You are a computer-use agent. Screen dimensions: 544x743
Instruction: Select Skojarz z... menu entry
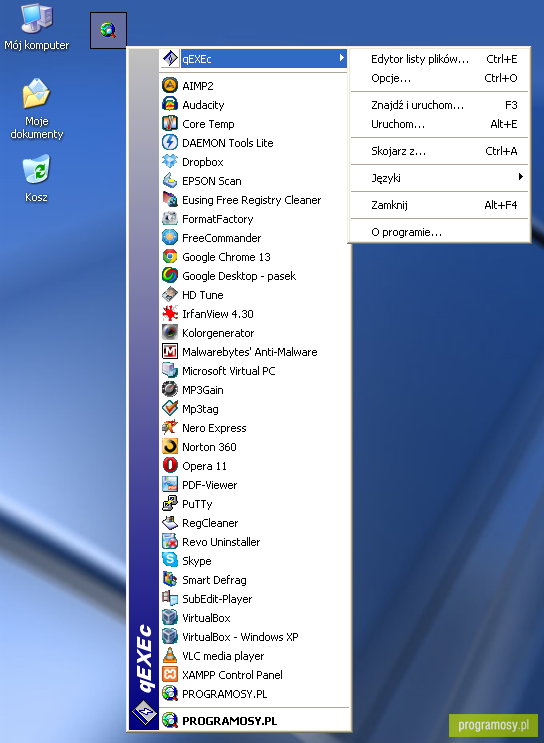coord(440,151)
